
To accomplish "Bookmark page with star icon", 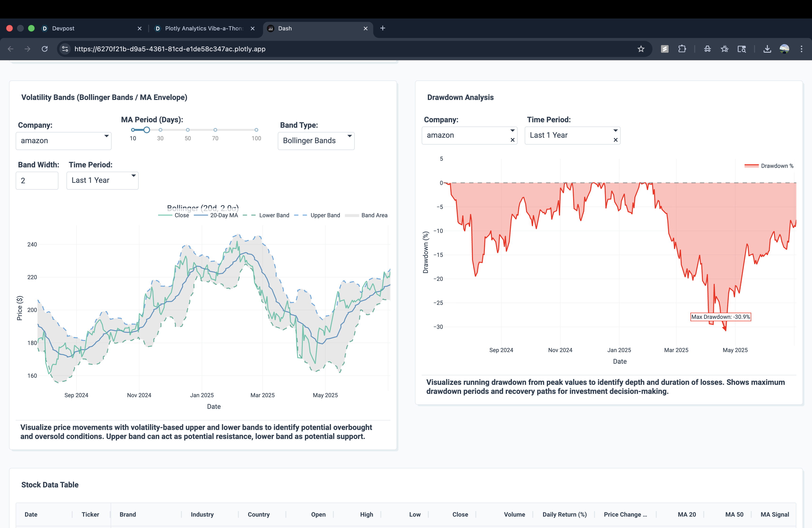I will coord(641,49).
